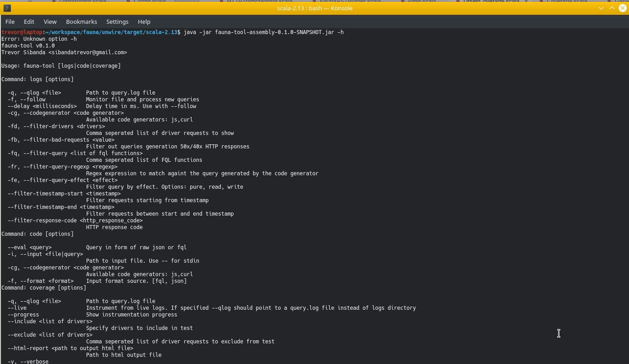The image size is (629, 364).
Task: Click the 'Error: Unknown option -h' line
Action: pyautogui.click(x=39, y=39)
